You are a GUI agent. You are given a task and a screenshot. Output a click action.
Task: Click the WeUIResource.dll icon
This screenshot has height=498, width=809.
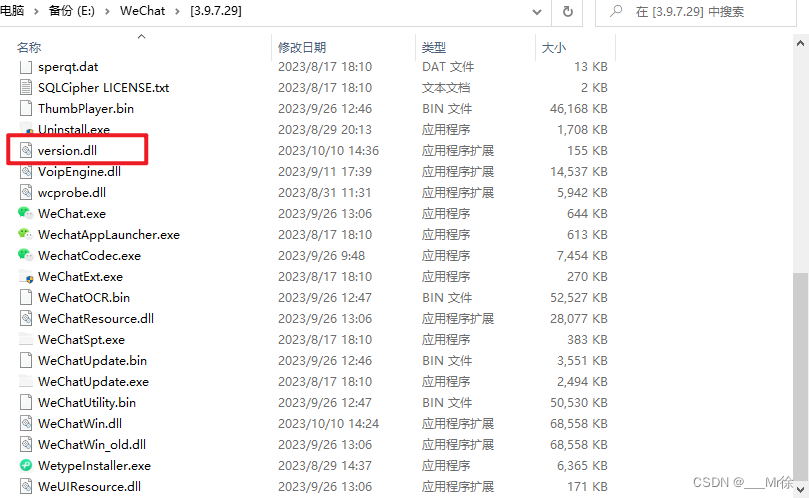pyautogui.click(x=26, y=487)
